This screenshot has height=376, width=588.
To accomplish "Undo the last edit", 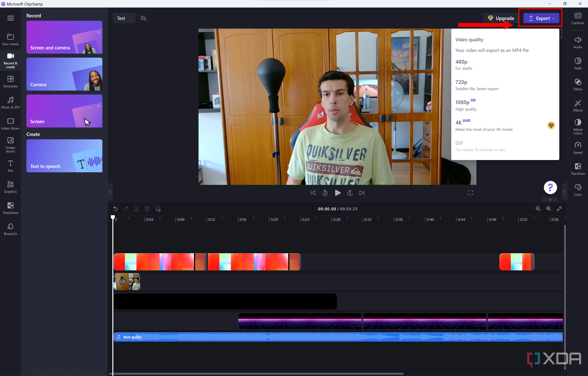I will [x=115, y=209].
